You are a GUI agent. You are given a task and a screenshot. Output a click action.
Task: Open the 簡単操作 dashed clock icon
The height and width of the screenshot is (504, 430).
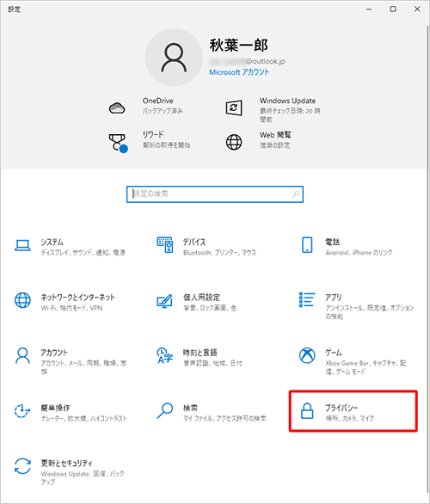click(22, 411)
